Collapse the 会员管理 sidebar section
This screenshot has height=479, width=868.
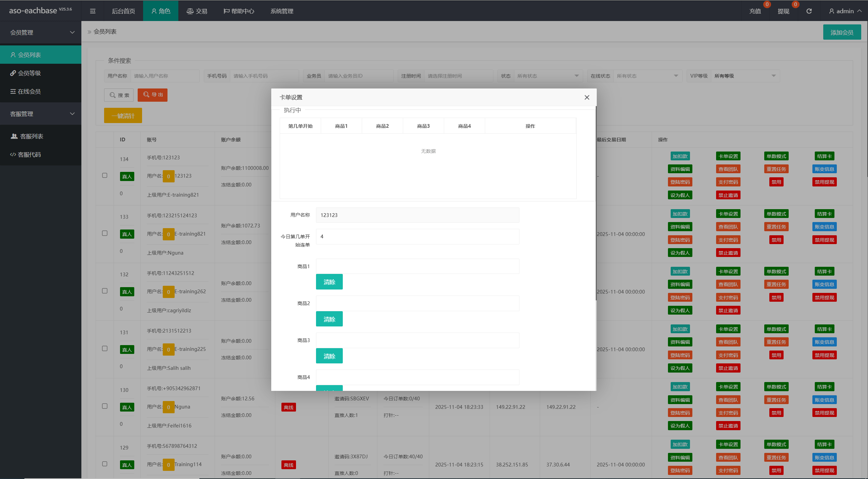tap(41, 33)
